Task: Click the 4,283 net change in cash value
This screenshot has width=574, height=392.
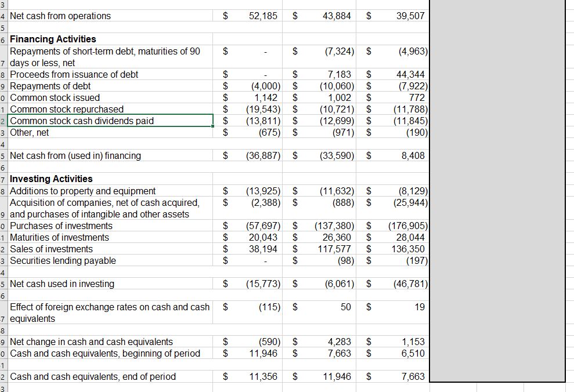Action: (340, 342)
